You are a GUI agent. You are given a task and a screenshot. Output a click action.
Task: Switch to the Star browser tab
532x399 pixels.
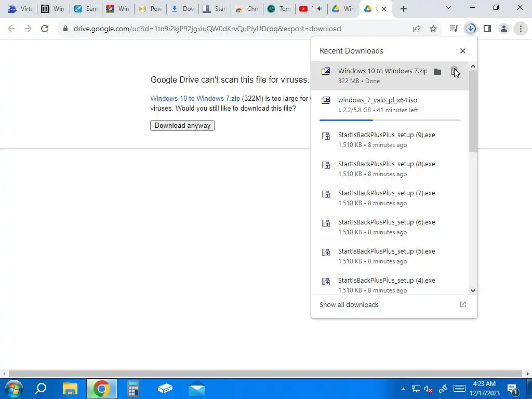coord(215,9)
